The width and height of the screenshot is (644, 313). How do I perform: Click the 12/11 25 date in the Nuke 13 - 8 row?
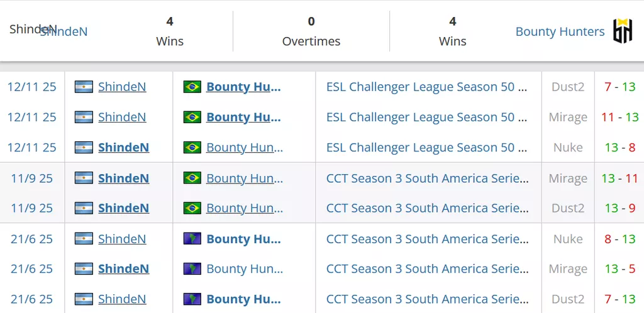point(32,147)
